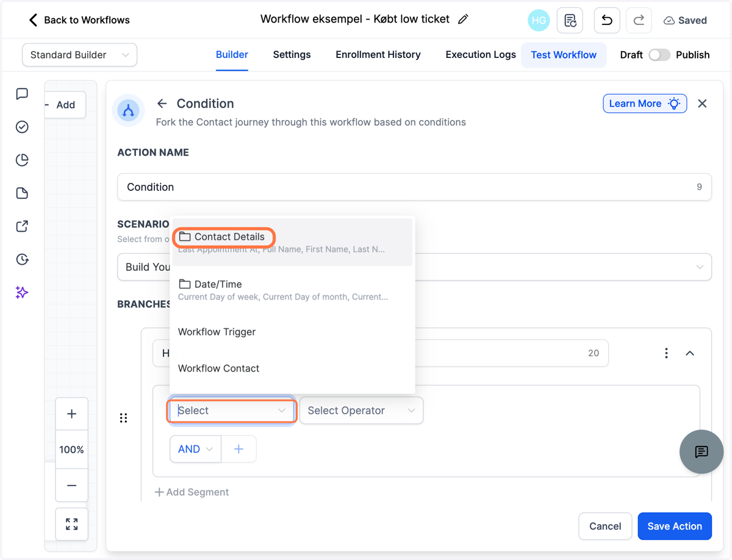Screen dimensions: 732x560
Task: Open the AI sparkle sidebar icon
Action: click(x=22, y=293)
